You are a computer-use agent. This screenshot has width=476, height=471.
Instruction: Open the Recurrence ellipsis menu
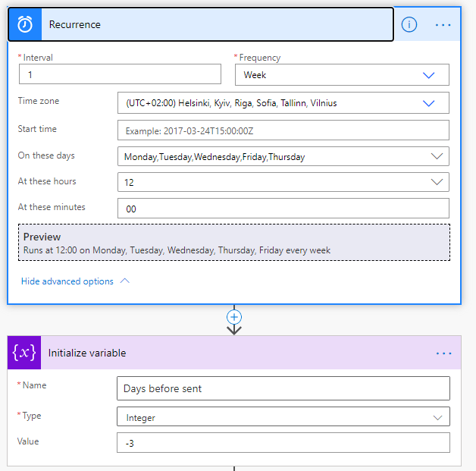coord(443,24)
